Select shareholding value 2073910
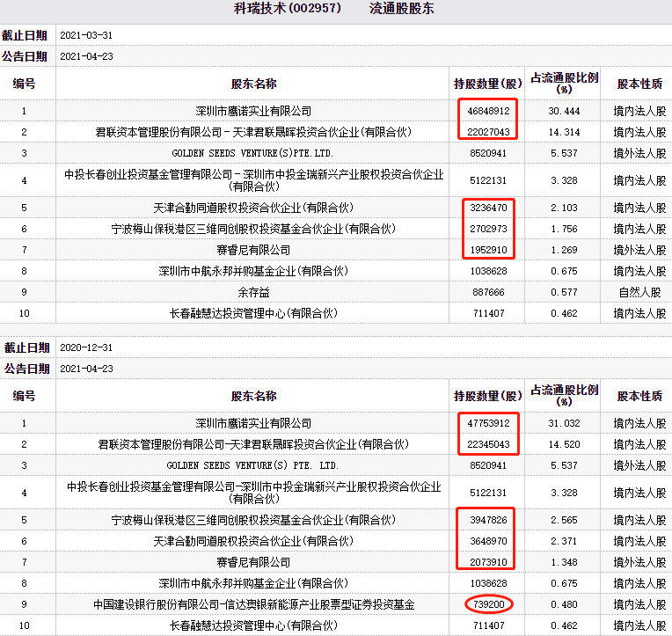Image resolution: width=672 pixels, height=636 pixels. [488, 562]
